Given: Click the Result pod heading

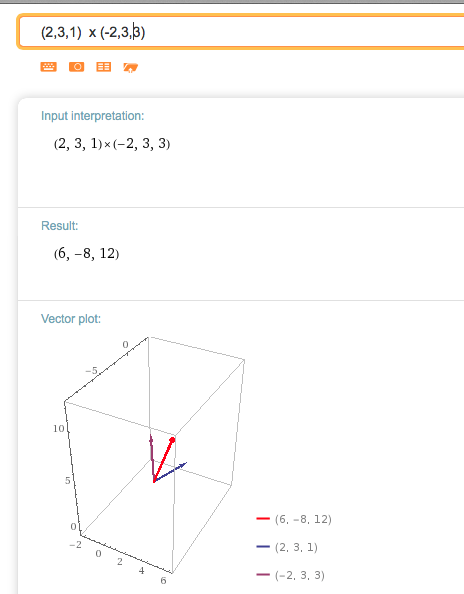Looking at the screenshot, I should (59, 226).
